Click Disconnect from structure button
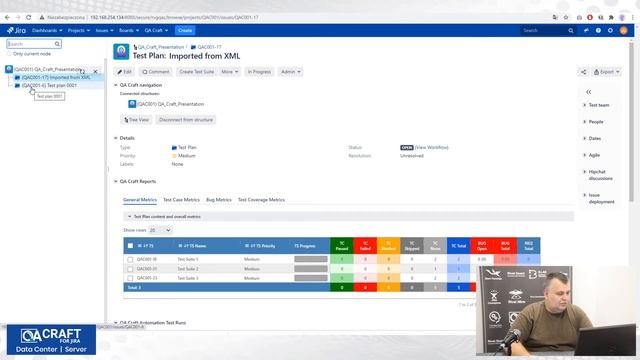The height and width of the screenshot is (360, 640). [186, 120]
